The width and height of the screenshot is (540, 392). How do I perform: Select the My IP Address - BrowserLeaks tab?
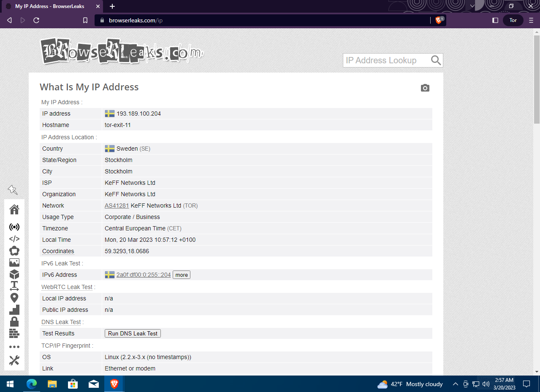[x=52, y=6]
